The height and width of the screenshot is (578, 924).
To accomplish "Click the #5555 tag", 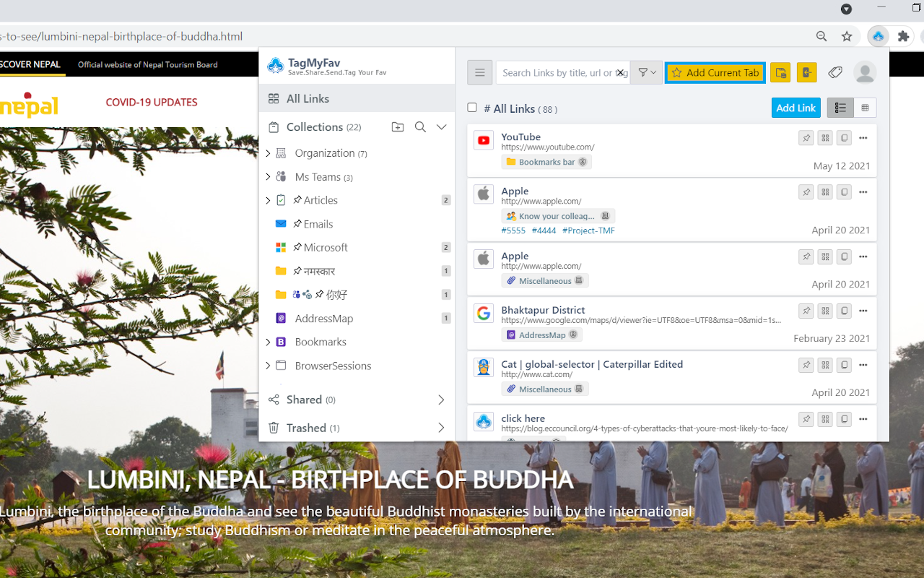I will coord(513,230).
